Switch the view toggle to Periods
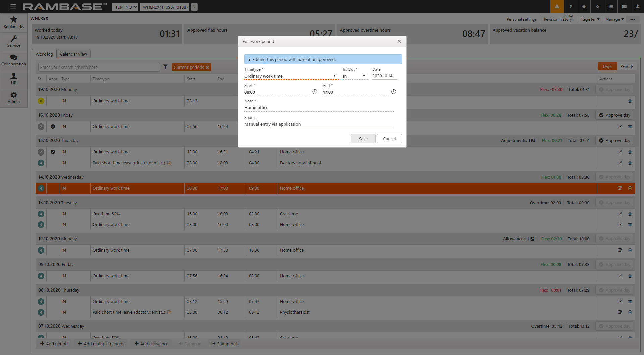 (627, 66)
